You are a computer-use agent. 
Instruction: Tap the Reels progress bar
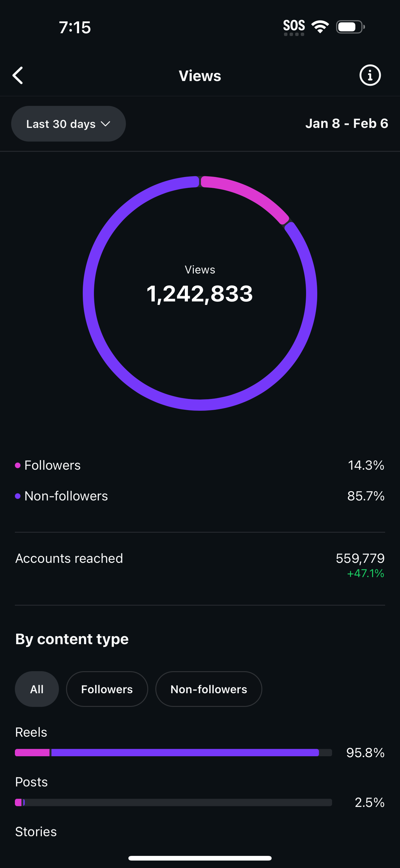pos(173,753)
